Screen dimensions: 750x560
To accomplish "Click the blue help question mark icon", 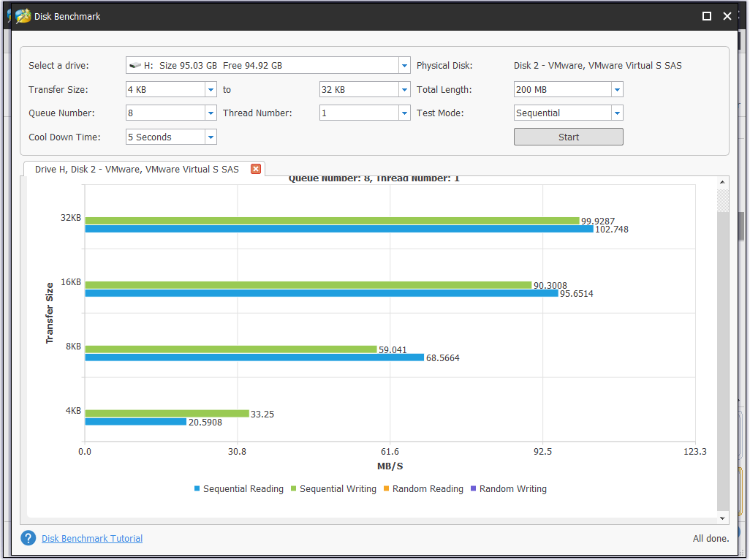I will tap(29, 538).
